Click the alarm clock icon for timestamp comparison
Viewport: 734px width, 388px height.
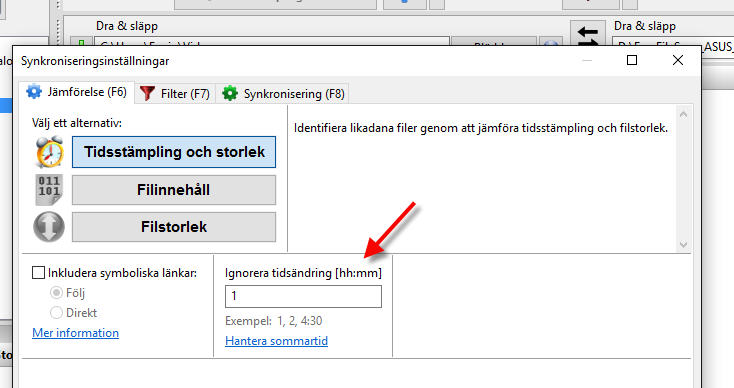[x=49, y=152]
